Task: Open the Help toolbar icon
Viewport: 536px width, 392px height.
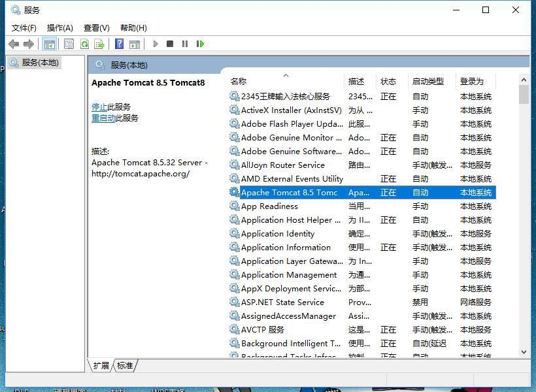Action: [x=119, y=44]
